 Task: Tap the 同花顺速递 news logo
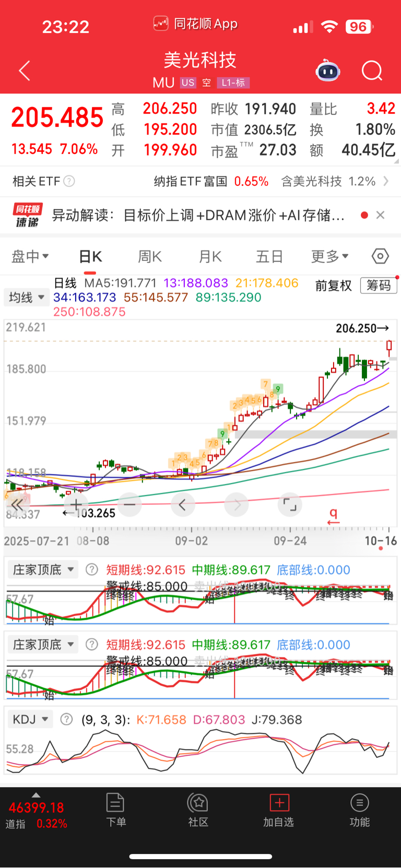point(27,215)
